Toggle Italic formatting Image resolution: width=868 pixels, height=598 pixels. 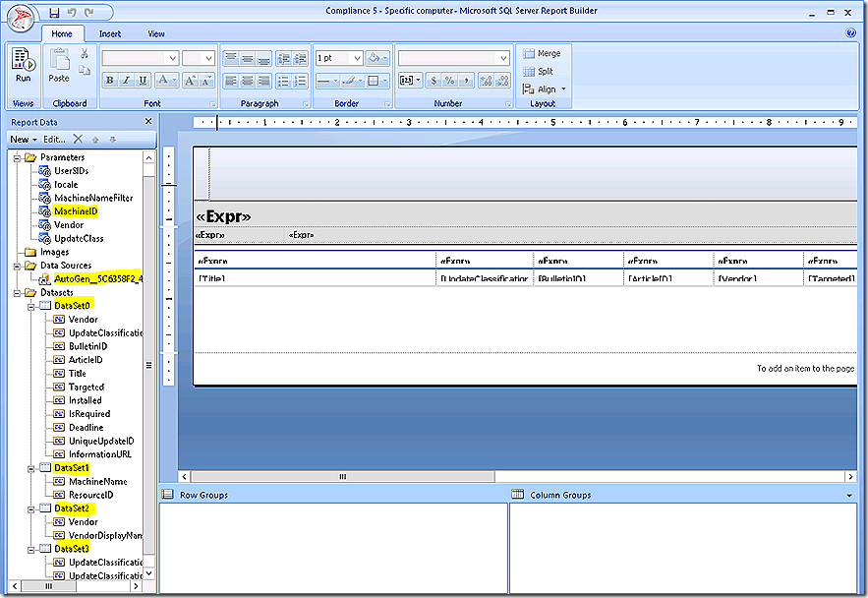[x=127, y=81]
